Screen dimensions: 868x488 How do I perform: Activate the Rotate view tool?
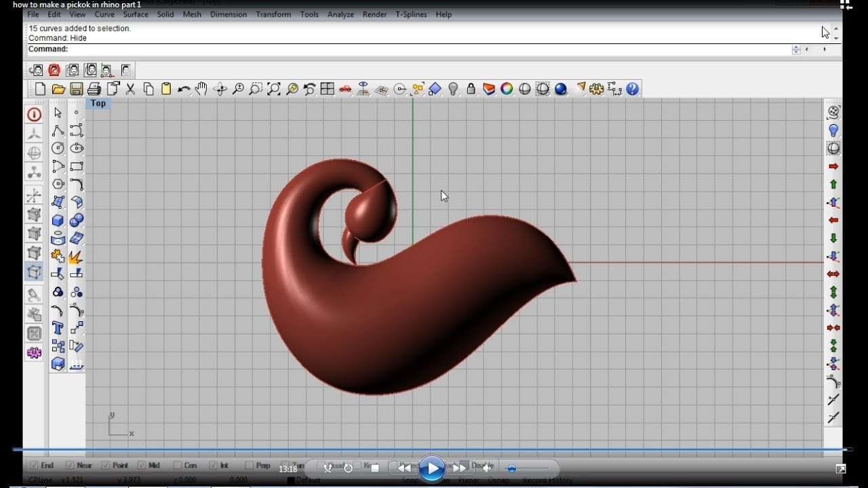(220, 89)
